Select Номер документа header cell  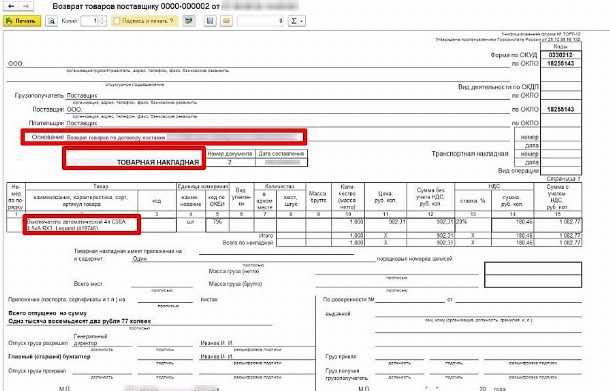coord(230,154)
